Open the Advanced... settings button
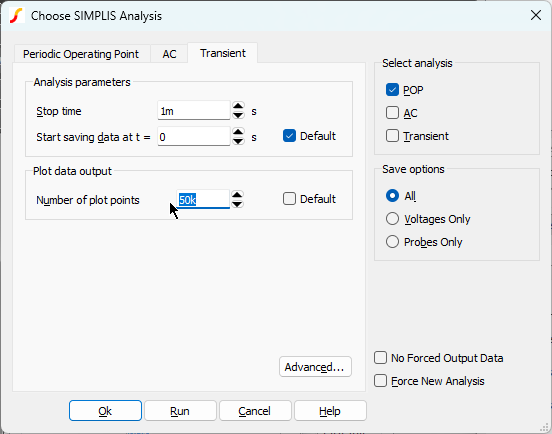 [315, 367]
